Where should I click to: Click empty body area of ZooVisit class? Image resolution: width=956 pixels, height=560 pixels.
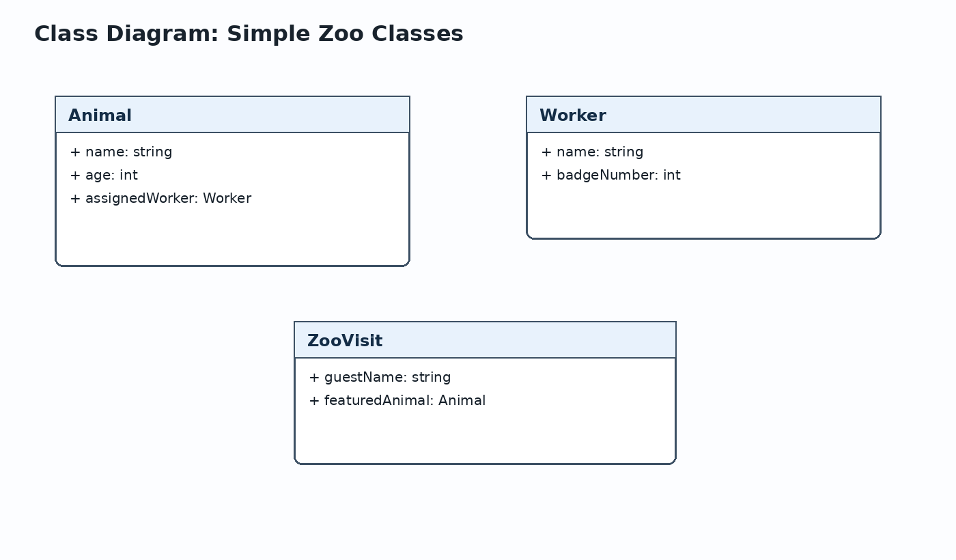(x=485, y=436)
